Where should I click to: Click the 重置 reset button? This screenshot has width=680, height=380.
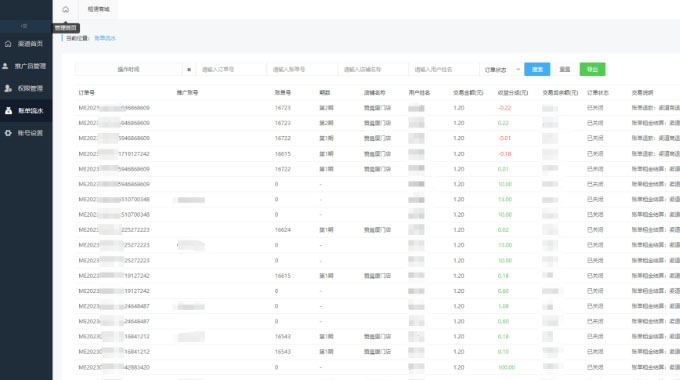565,69
